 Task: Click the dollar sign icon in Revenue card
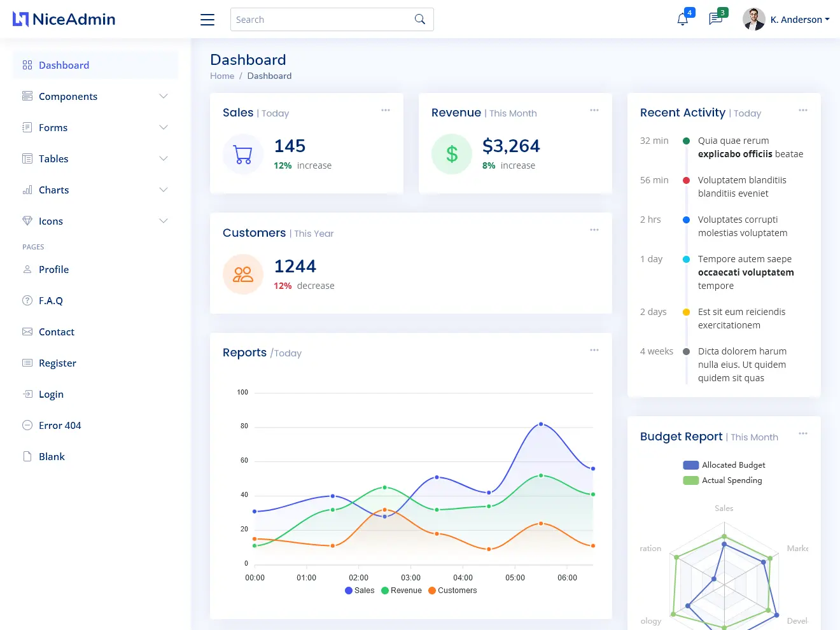click(451, 154)
